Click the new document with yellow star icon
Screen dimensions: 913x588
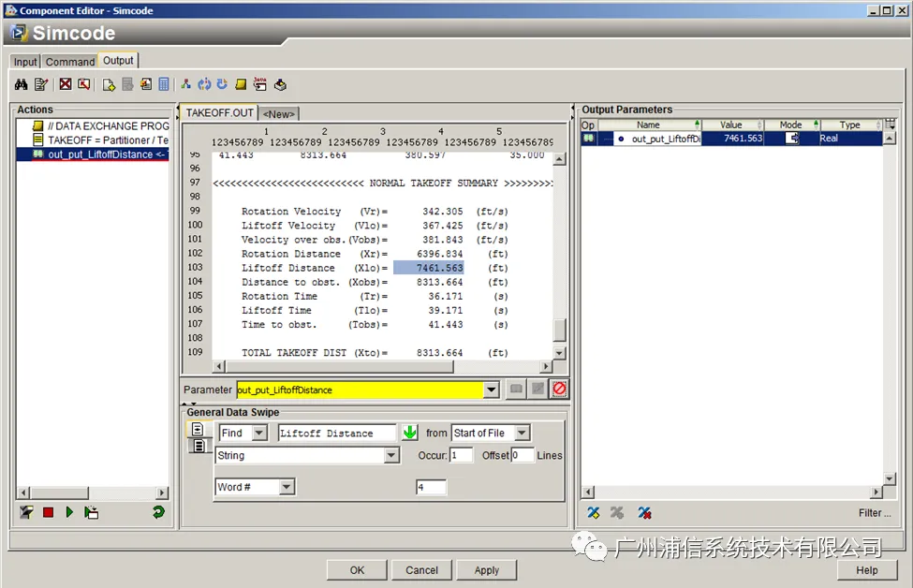coord(109,84)
